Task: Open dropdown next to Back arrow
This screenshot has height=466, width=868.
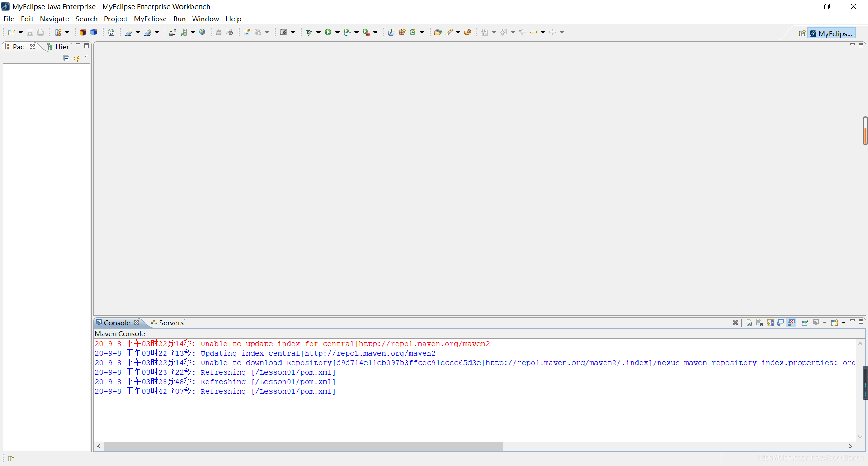Action: (542, 32)
